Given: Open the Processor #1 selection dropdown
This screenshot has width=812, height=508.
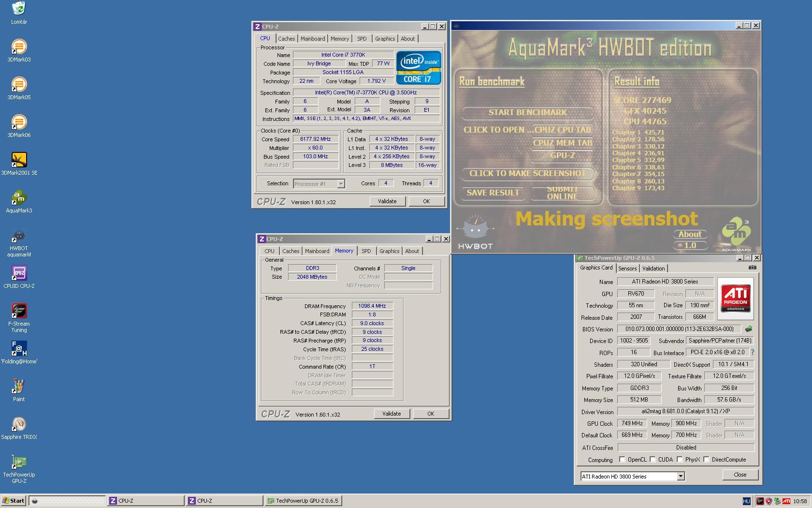Looking at the screenshot, I should click(x=341, y=184).
